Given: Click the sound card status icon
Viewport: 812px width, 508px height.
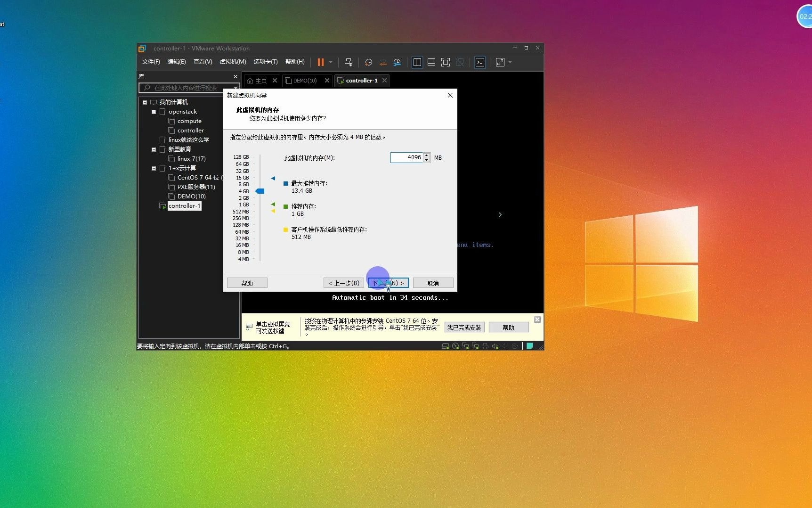Looking at the screenshot, I should click(495, 346).
